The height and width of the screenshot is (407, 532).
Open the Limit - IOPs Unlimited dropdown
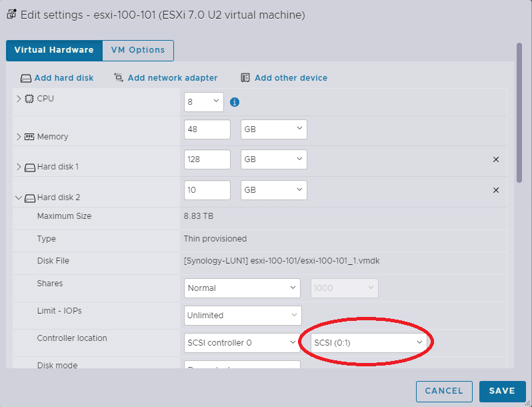[242, 316]
